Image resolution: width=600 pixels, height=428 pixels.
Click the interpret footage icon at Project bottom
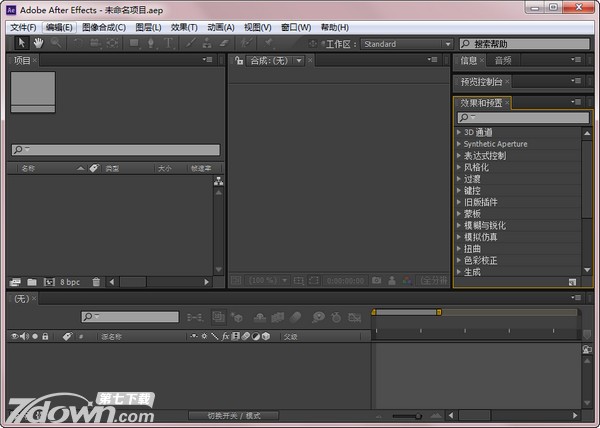[15, 282]
